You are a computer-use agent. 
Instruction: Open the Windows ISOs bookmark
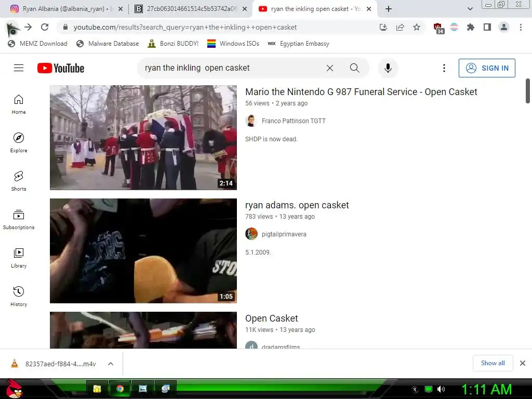pyautogui.click(x=233, y=44)
